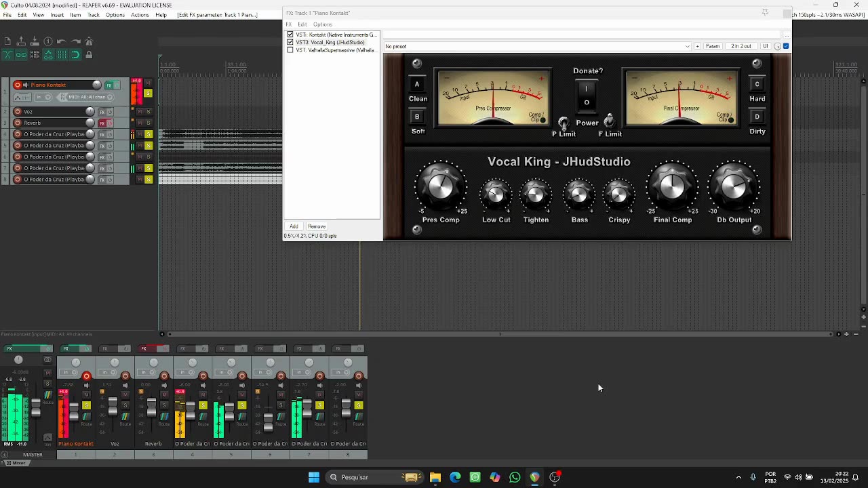Toggle grid lines toolbar icon
The image size is (868, 488).
point(62,54)
